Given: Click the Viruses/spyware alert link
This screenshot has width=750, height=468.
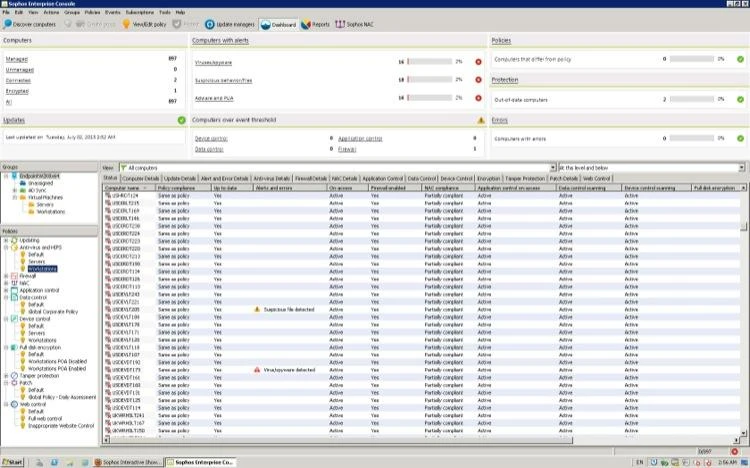Looking at the screenshot, I should pyautogui.click(x=213, y=63).
